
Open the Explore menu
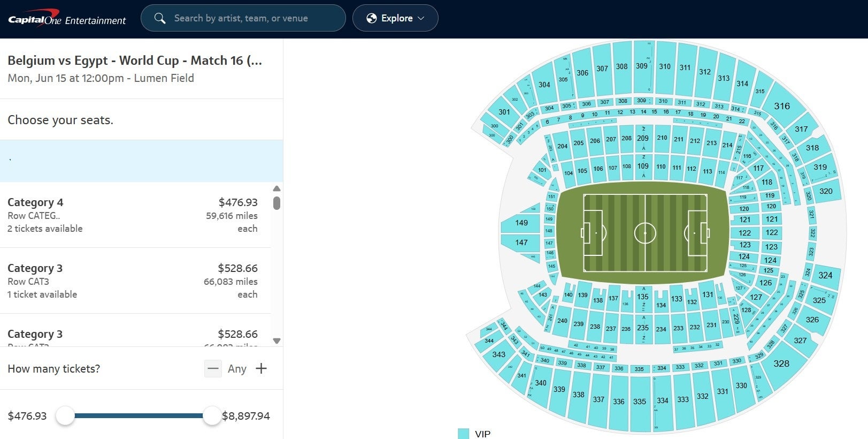[x=395, y=18]
